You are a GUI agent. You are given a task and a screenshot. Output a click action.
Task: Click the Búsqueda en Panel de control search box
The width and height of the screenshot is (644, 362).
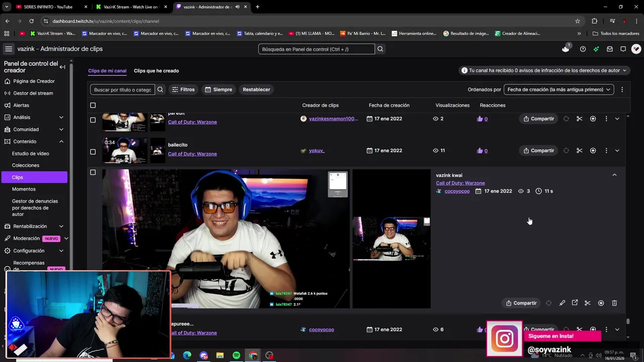(x=316, y=49)
